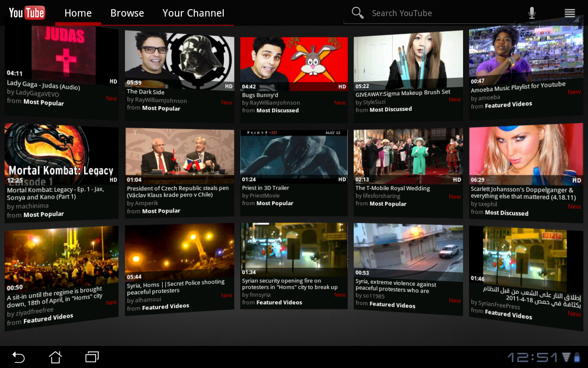The height and width of the screenshot is (368, 588).
Task: Tap the YouTube logo
Action: (27, 13)
